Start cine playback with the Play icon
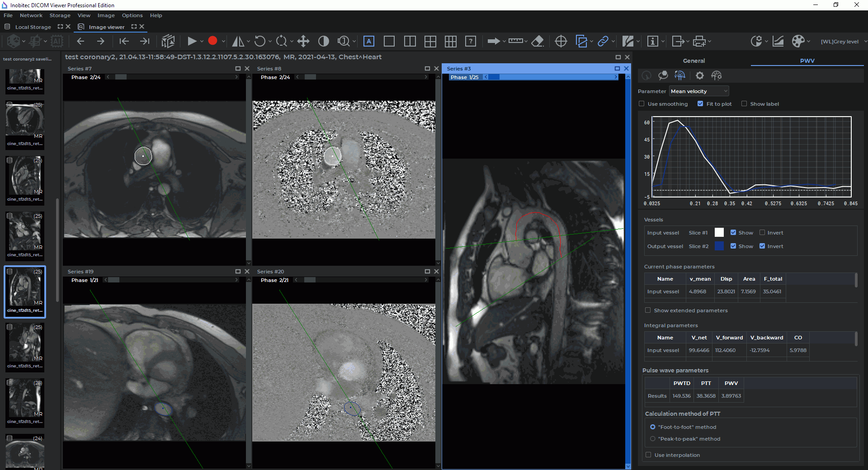Screen dimensions: 868x470 pyautogui.click(x=192, y=41)
